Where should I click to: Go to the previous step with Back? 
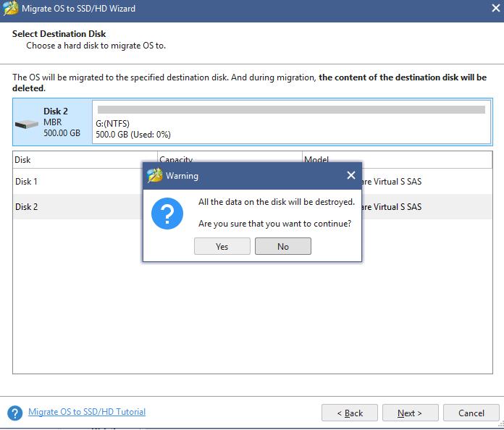point(349,413)
